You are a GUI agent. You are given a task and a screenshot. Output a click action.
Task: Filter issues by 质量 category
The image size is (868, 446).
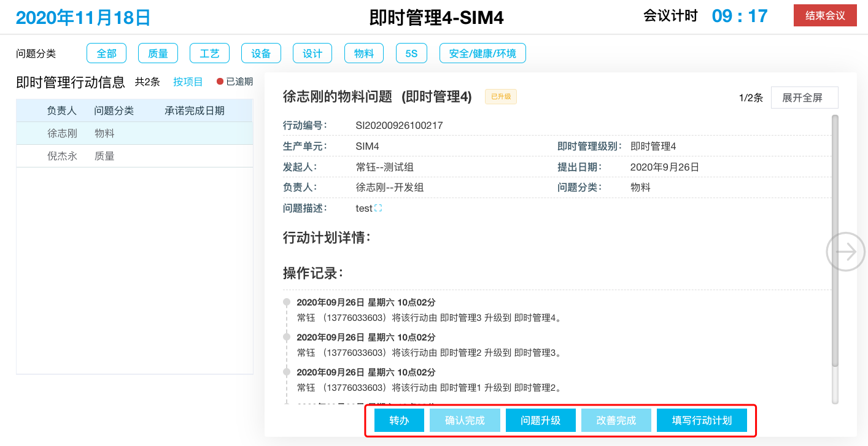pos(158,53)
